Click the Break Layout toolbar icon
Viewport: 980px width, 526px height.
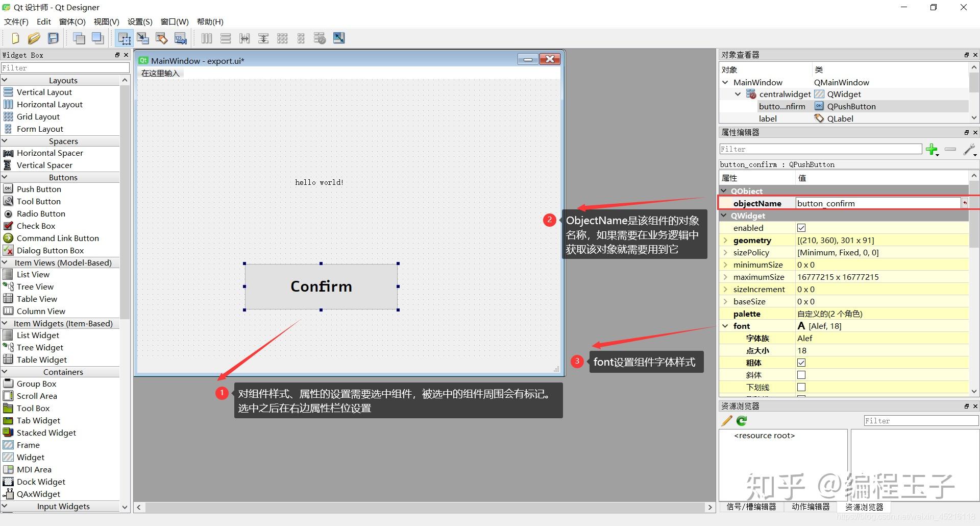pyautogui.click(x=319, y=38)
